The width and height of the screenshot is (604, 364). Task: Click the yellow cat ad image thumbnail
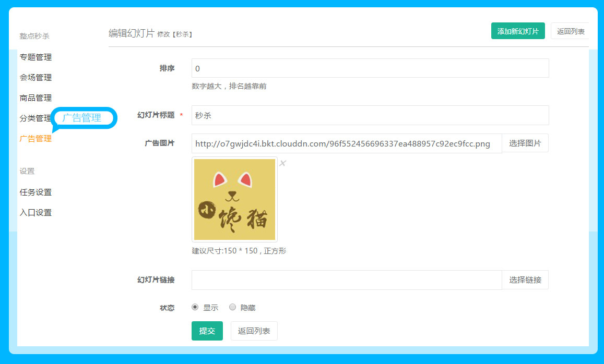pyautogui.click(x=234, y=199)
